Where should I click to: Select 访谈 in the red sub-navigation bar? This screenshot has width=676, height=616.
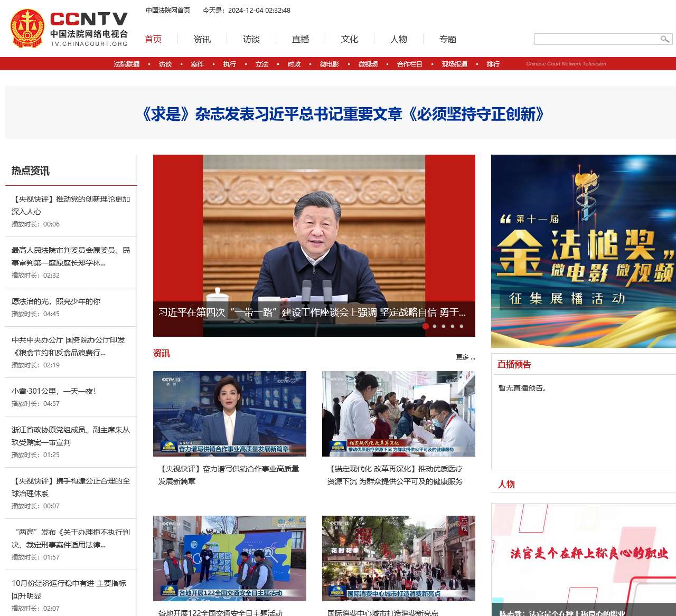165,64
